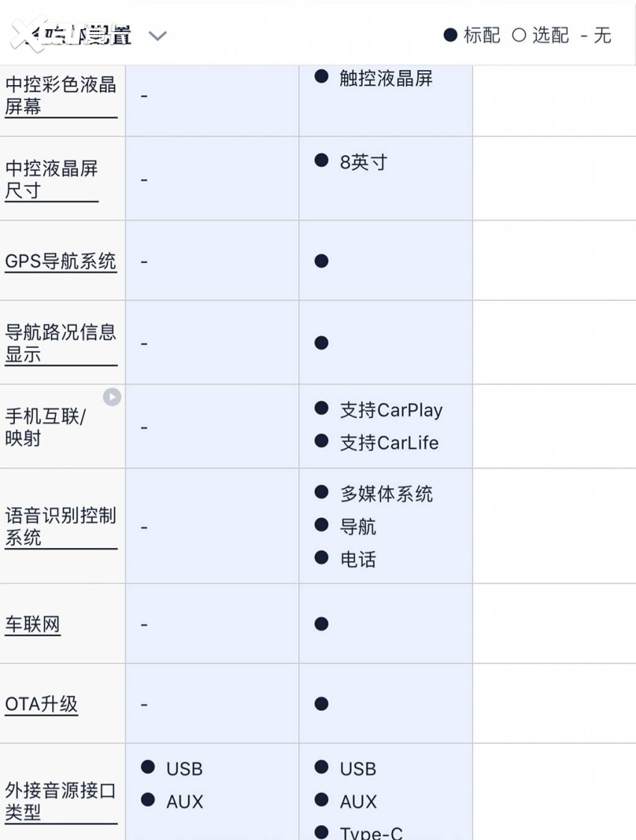Click the dot in 导航路况信息显示 row
The width and height of the screenshot is (636, 840).
pos(322,343)
